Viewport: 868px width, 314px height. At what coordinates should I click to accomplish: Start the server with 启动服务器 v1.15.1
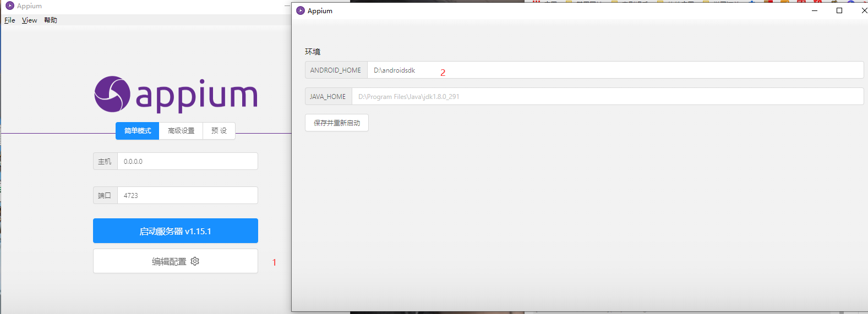coord(176,231)
